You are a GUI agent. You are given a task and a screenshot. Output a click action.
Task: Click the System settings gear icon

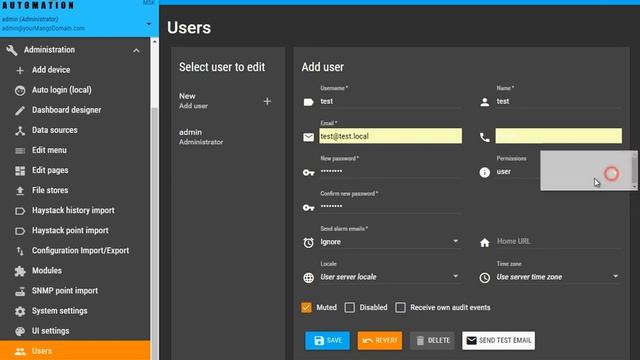click(20, 311)
